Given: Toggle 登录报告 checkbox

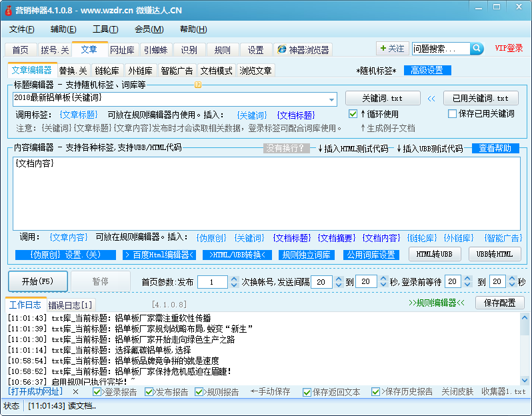Looking at the screenshot, I should click(x=97, y=392).
